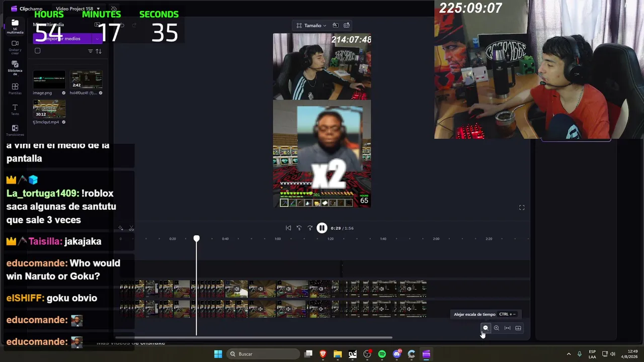Click the taskbar Buscar search box
Viewport: 644px width, 362px height.
point(262,354)
